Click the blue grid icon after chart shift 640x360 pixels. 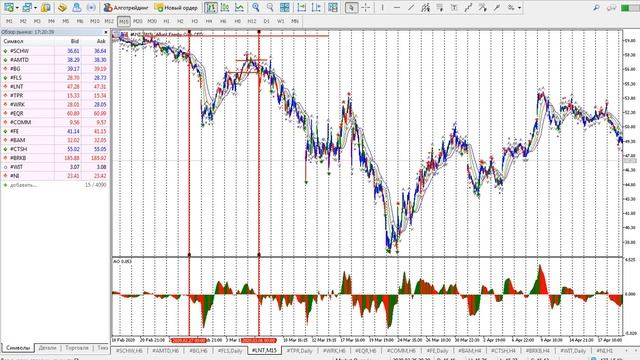(x=333, y=7)
